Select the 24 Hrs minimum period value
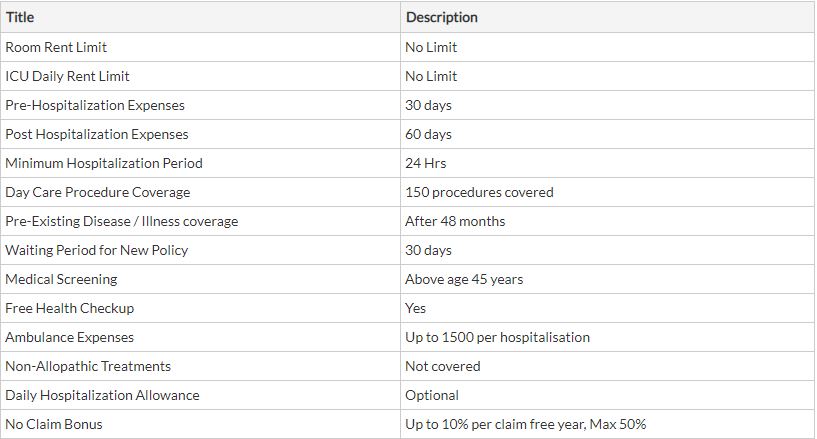 click(x=608, y=163)
